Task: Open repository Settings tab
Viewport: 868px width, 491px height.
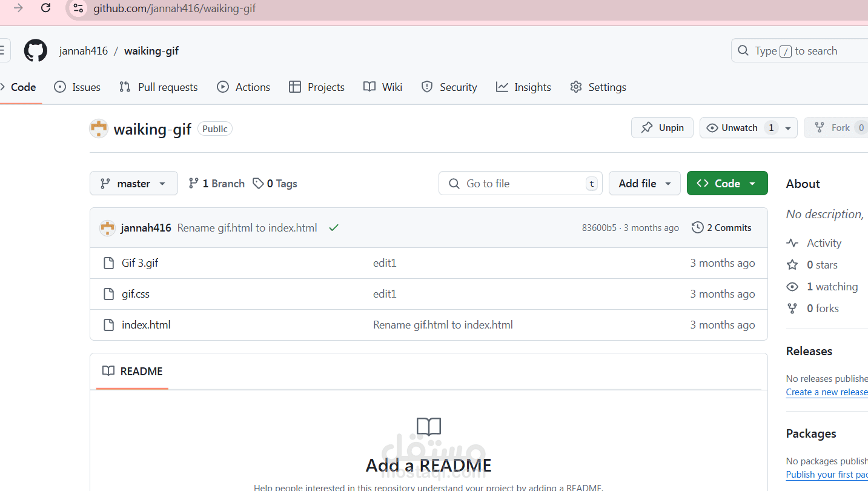Action: pos(598,87)
